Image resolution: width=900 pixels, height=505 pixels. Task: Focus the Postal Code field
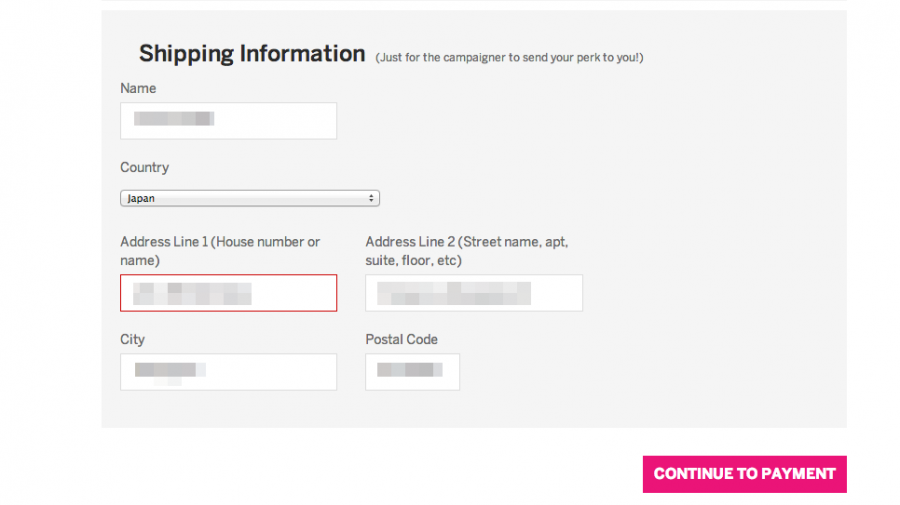[x=413, y=372]
